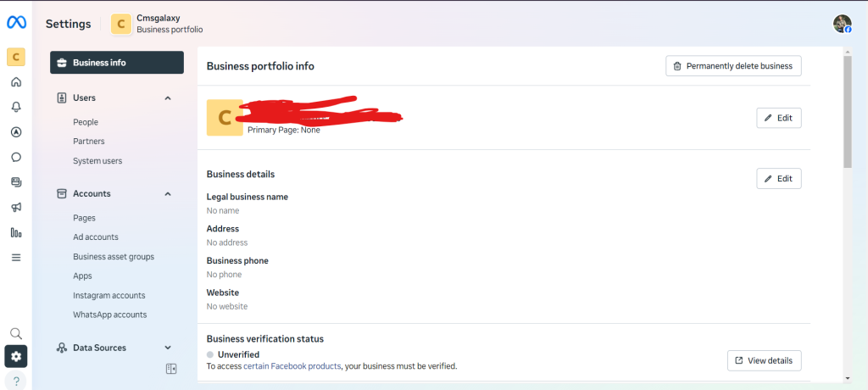Open Instagram accounts

click(x=109, y=295)
